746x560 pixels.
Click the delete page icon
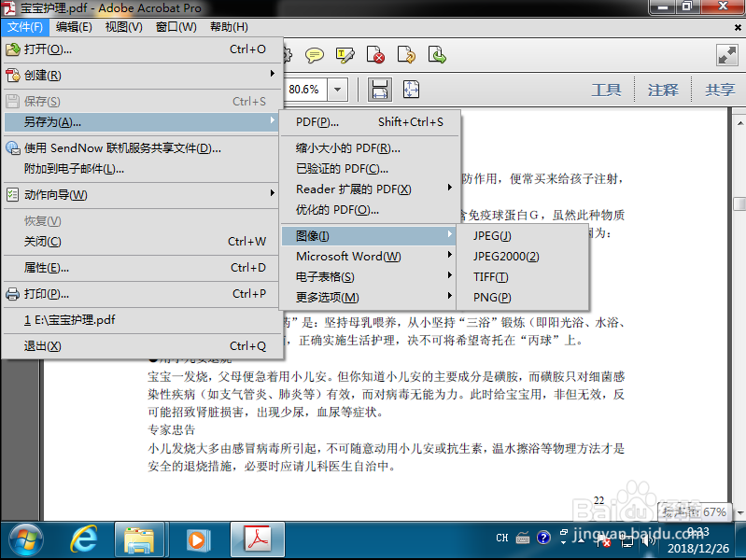(375, 55)
